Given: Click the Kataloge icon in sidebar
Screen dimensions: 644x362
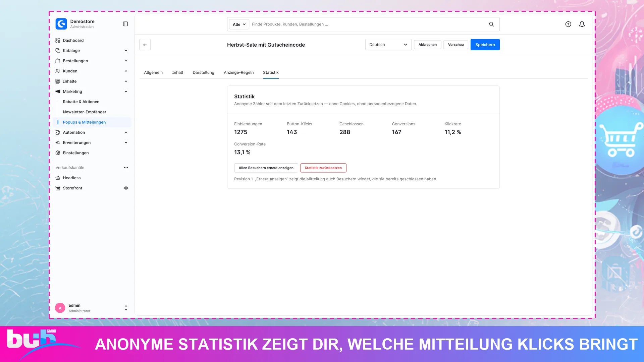Looking at the screenshot, I should point(58,51).
